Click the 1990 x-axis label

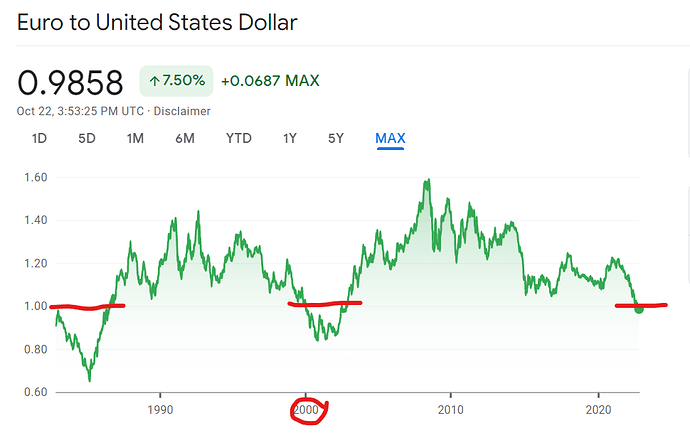pyautogui.click(x=158, y=409)
